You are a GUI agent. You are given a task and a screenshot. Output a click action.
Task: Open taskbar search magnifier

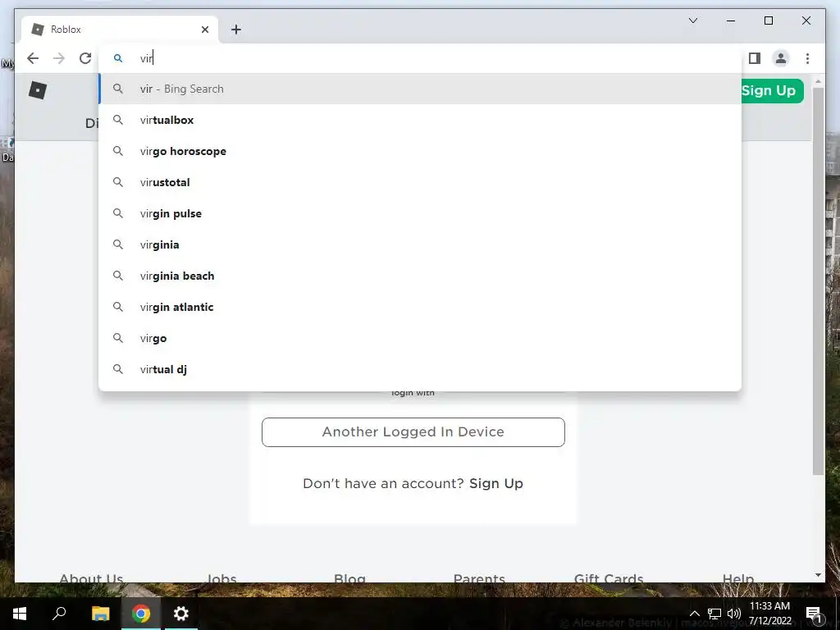point(59,614)
